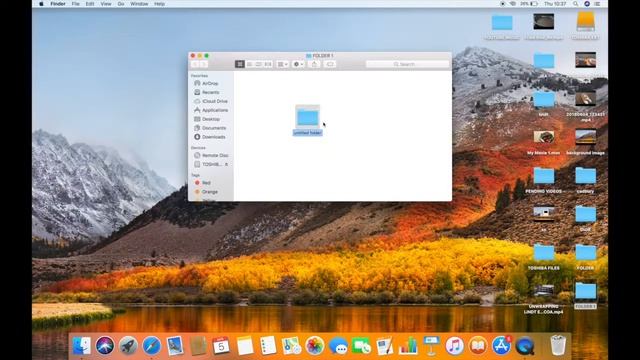Open Notification Center in menu bar

pos(598,4)
